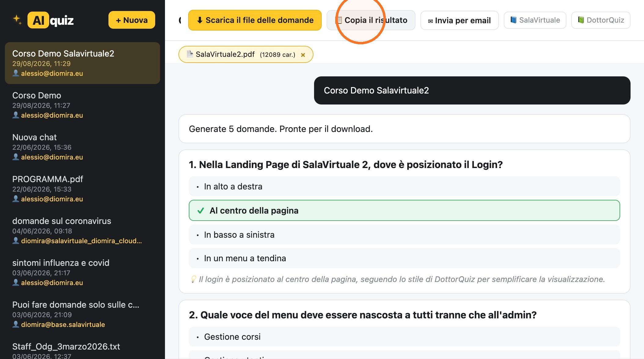644x359 pixels.
Task: Click the AI quiz logo
Action: click(50, 20)
